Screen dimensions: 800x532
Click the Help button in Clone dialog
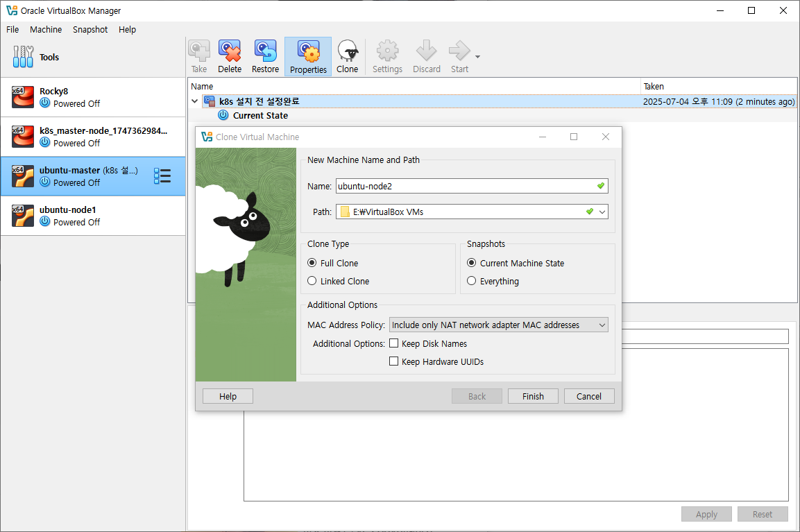(228, 396)
